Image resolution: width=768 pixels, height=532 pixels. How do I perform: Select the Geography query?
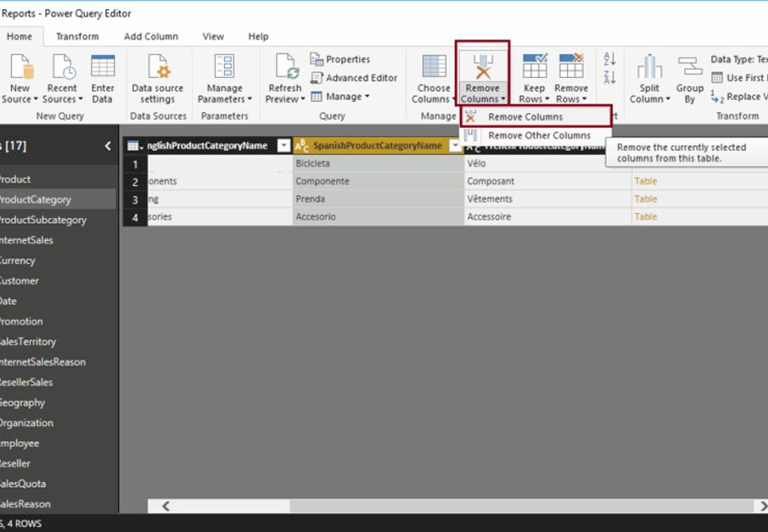pos(58,403)
